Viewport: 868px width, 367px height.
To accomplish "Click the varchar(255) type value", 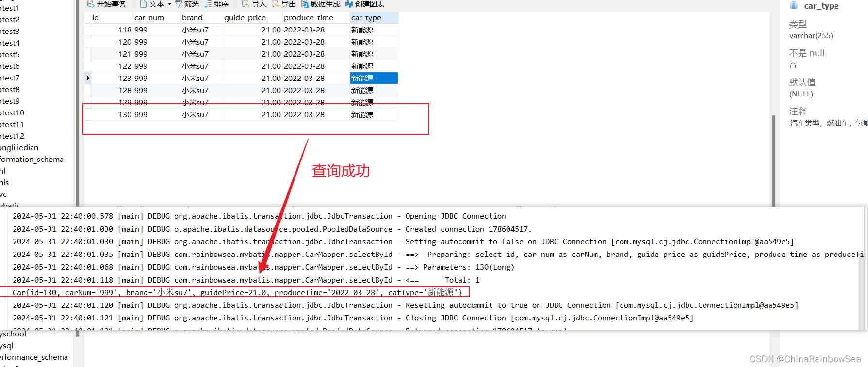I will coord(811,36).
